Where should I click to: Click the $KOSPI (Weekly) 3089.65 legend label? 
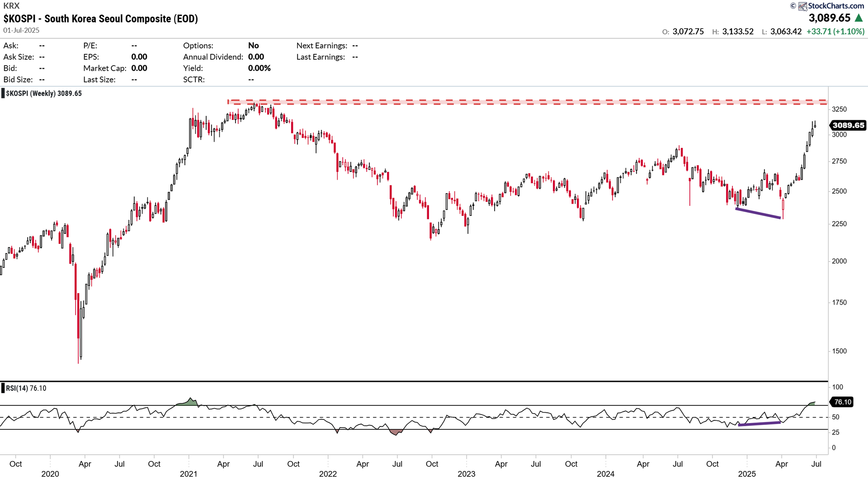(44, 94)
